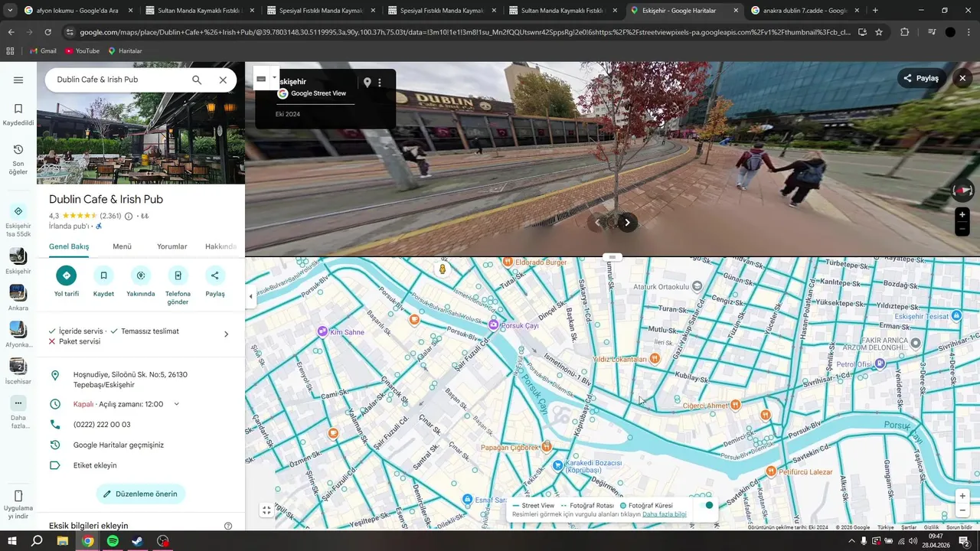The height and width of the screenshot is (551, 980).
Task: Open the Hakkında tab
Action: (x=220, y=246)
